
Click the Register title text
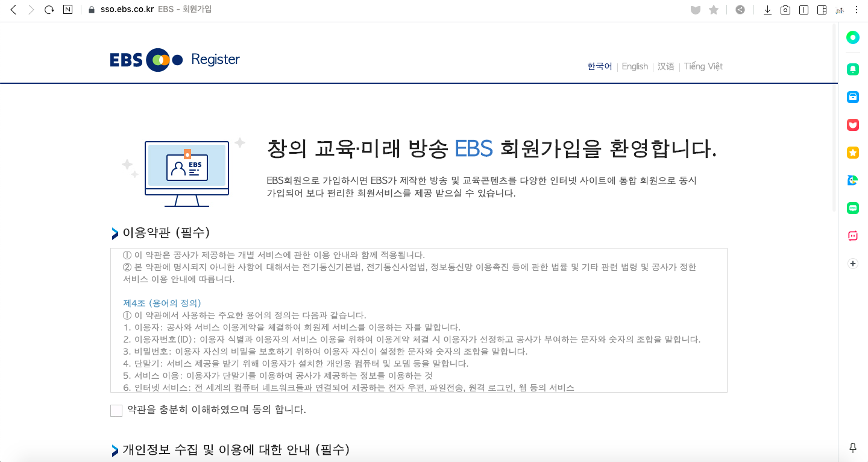click(x=215, y=59)
